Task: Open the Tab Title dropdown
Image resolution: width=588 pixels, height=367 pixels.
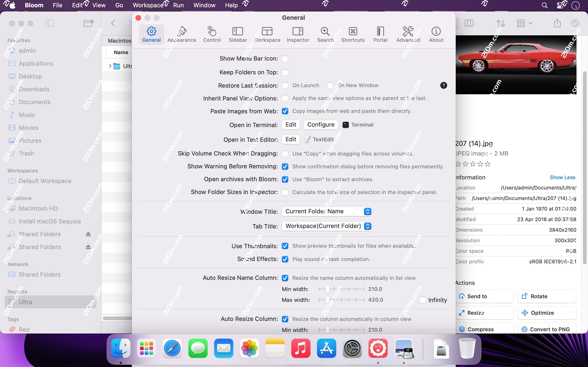Action: coord(327,226)
